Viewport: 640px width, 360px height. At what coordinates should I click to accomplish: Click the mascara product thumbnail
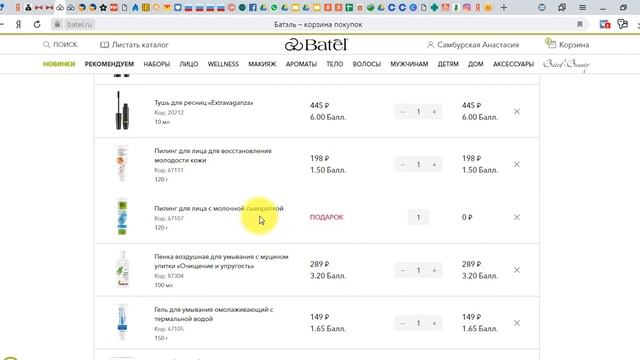(122, 111)
